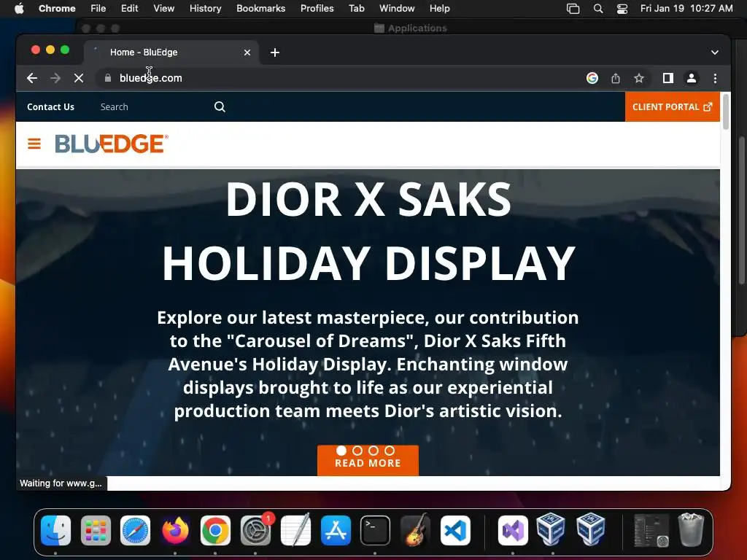Open the Chrome side panel
The image size is (747, 560).
pyautogui.click(x=668, y=78)
